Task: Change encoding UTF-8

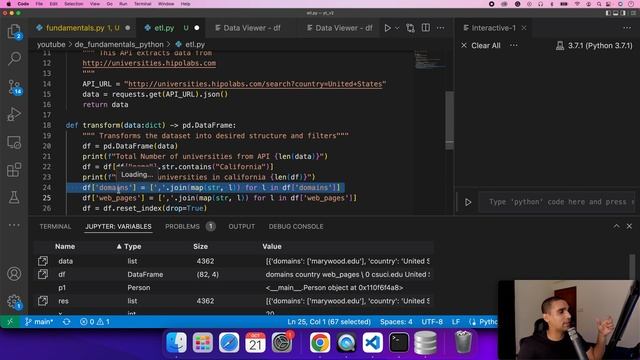Action: pyautogui.click(x=432, y=322)
